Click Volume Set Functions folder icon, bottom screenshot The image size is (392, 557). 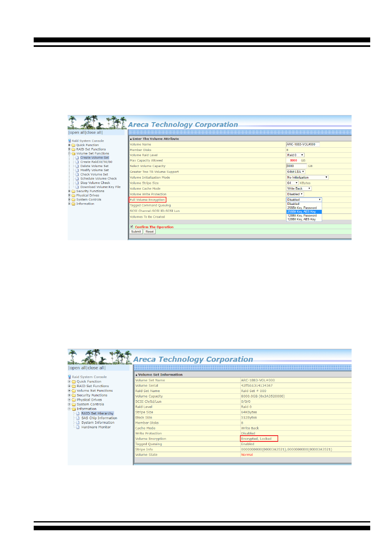(x=74, y=390)
